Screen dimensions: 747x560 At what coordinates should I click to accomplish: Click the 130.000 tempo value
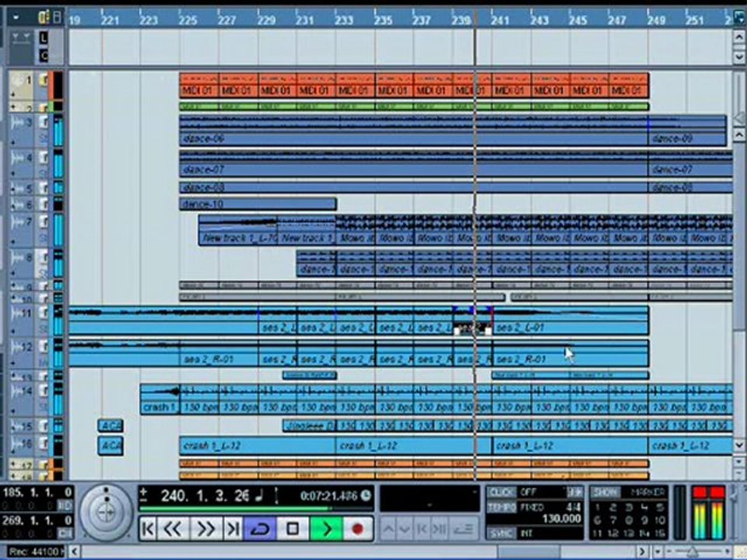[561, 519]
